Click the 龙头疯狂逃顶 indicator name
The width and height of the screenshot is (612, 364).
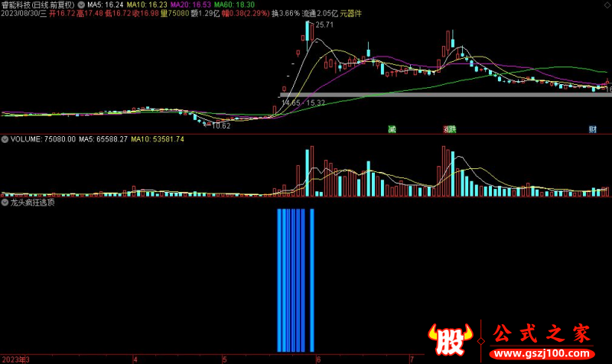[32, 203]
